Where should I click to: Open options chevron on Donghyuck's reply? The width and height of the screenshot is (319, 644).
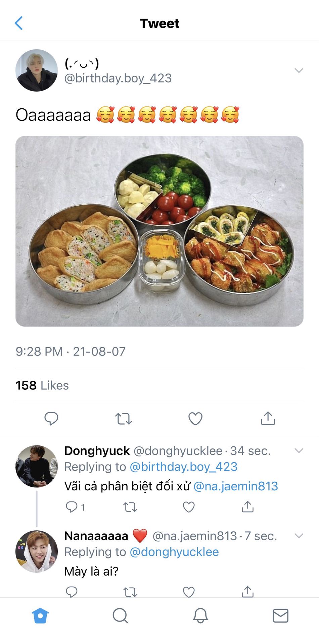click(299, 450)
